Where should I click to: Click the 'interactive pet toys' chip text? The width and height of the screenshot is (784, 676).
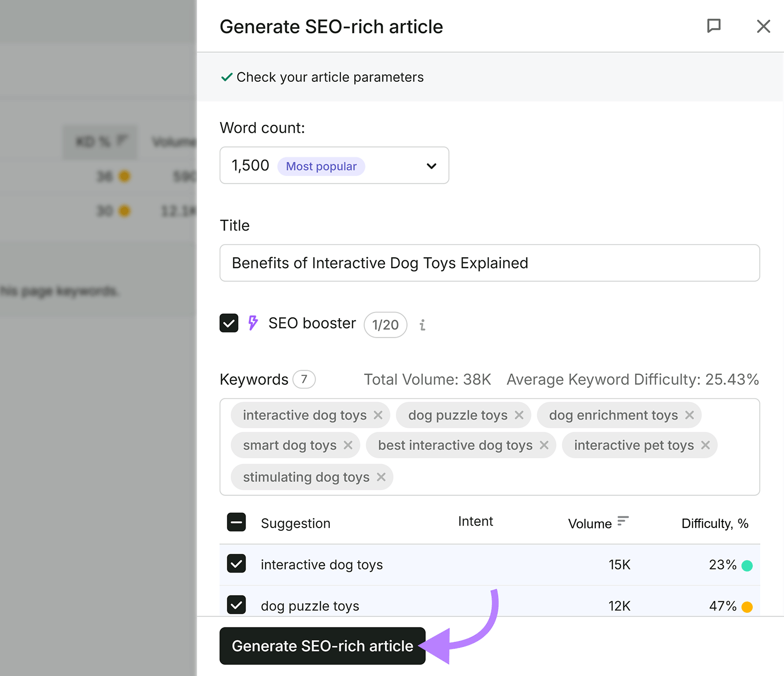pos(634,445)
